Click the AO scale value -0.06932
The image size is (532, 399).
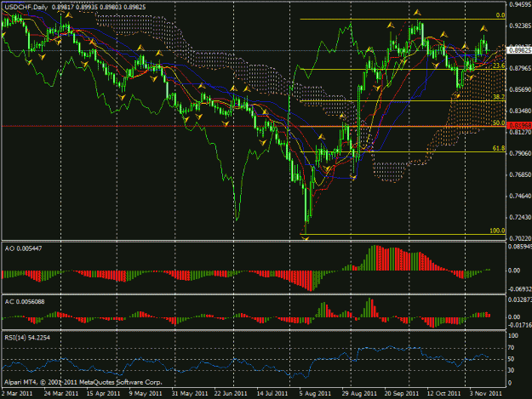pos(520,289)
